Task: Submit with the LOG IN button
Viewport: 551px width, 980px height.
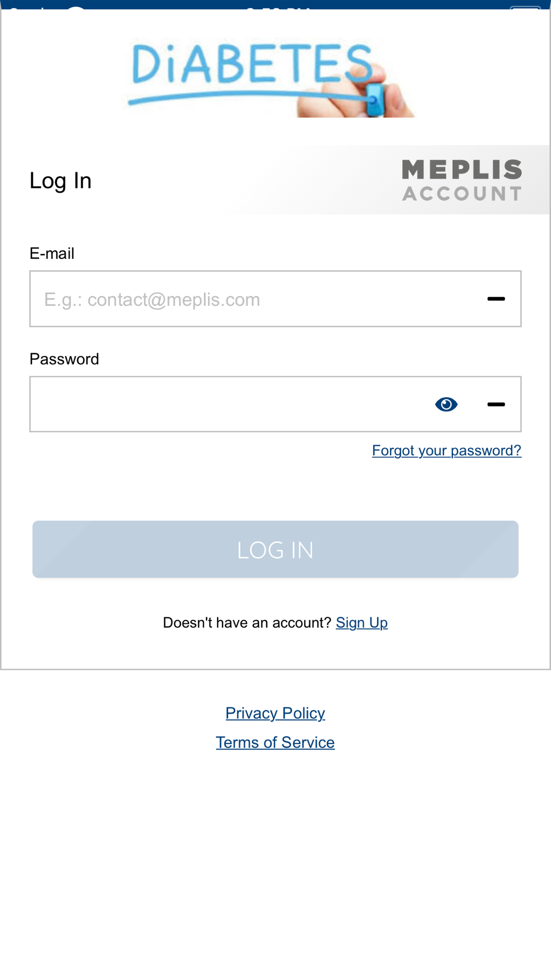Action: 275,550
